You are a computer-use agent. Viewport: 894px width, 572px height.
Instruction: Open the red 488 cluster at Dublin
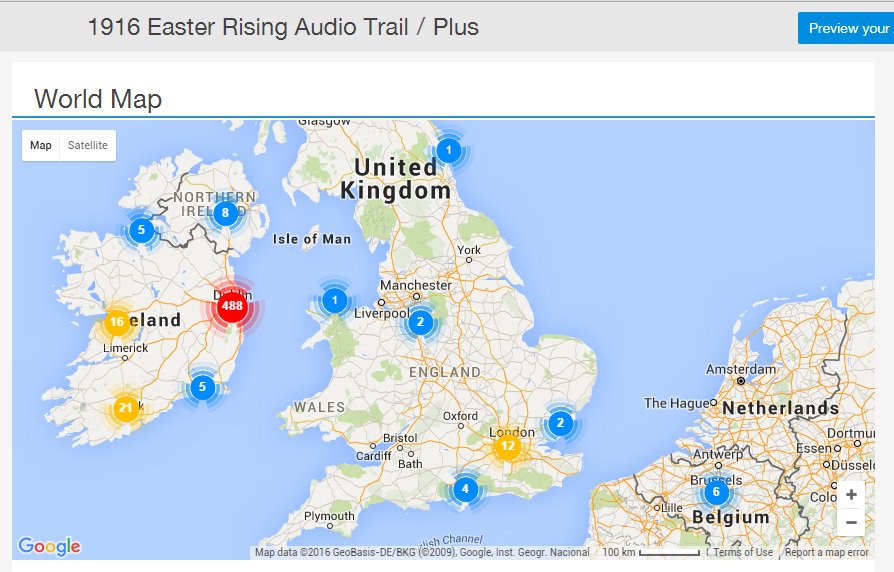tap(232, 306)
